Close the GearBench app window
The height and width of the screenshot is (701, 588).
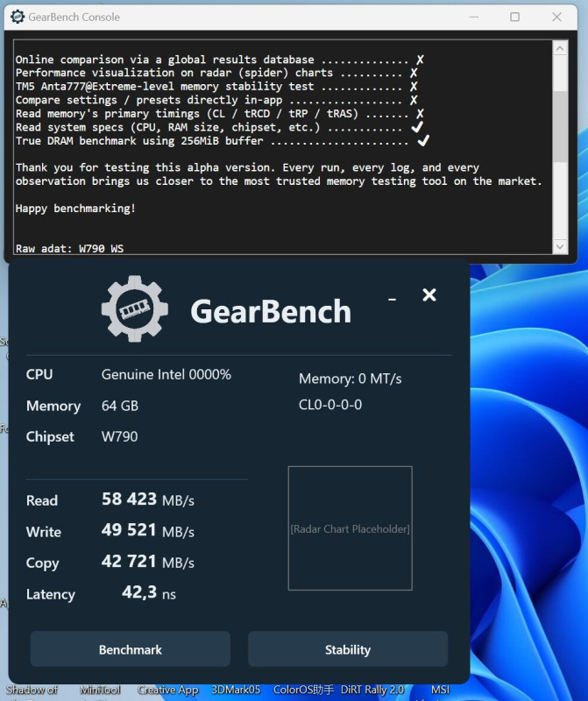(429, 294)
